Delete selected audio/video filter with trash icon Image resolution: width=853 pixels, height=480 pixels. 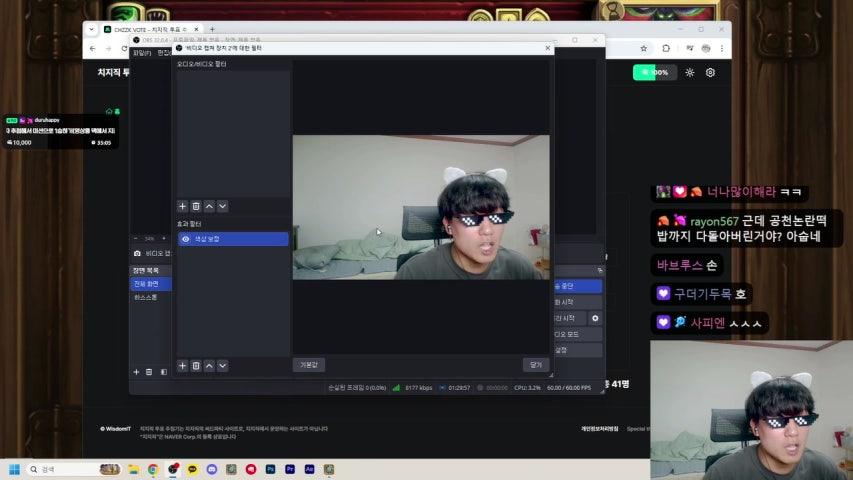click(x=196, y=206)
